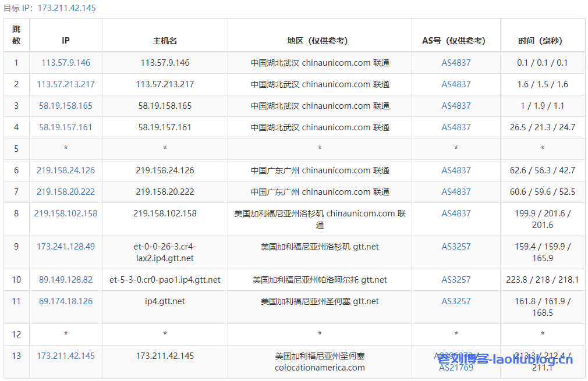Open the AS4837 link in hop 8 row
The width and height of the screenshot is (588, 381).
coord(456,213)
